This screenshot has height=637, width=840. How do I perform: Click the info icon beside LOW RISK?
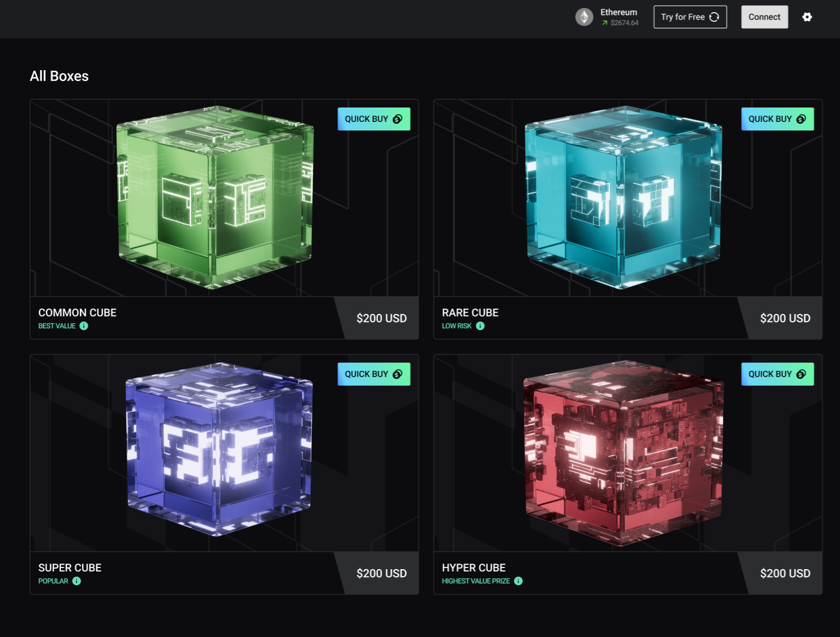tap(480, 326)
